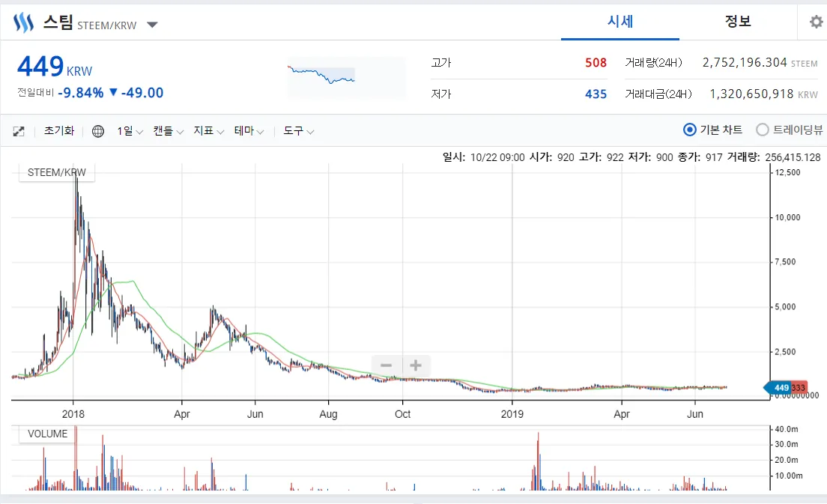The height and width of the screenshot is (504, 827).
Task: Click the 449 KRW current price
Action: click(55, 67)
